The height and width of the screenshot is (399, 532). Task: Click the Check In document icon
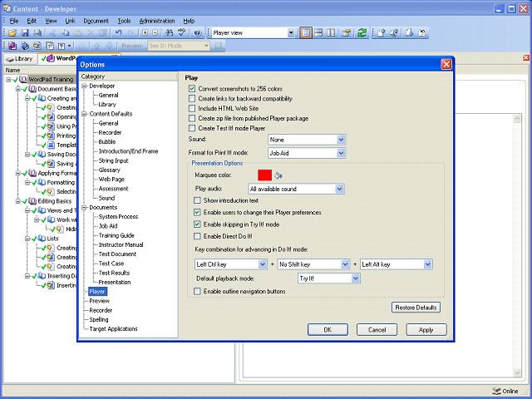click(382, 33)
